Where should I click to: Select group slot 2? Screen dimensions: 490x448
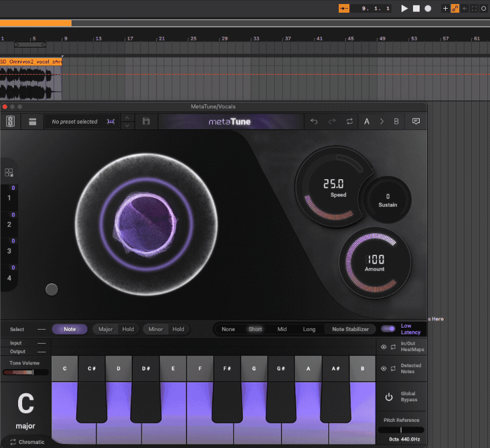9,224
